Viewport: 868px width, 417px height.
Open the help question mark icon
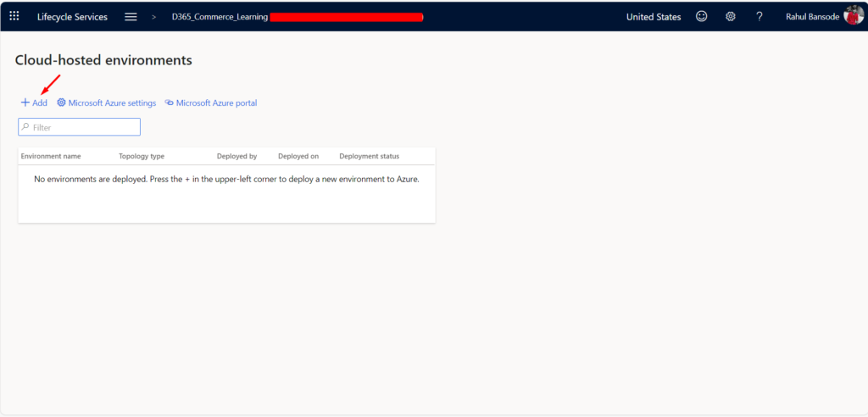[759, 17]
